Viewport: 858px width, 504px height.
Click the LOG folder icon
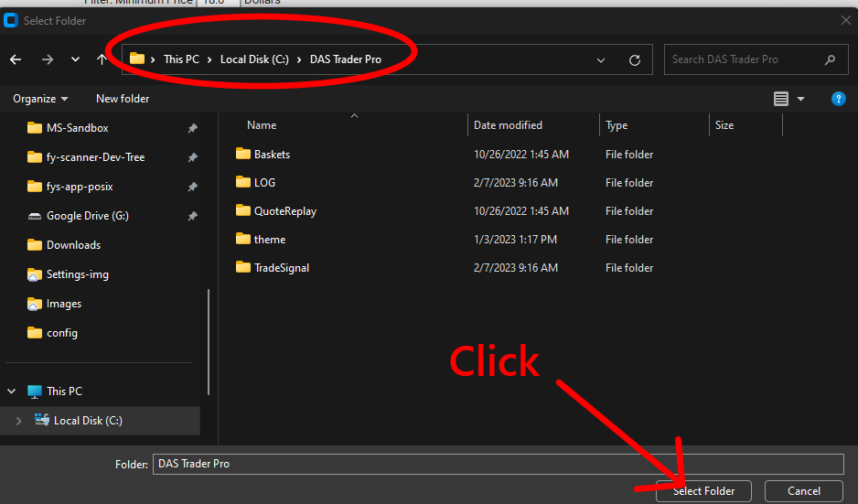[243, 182]
